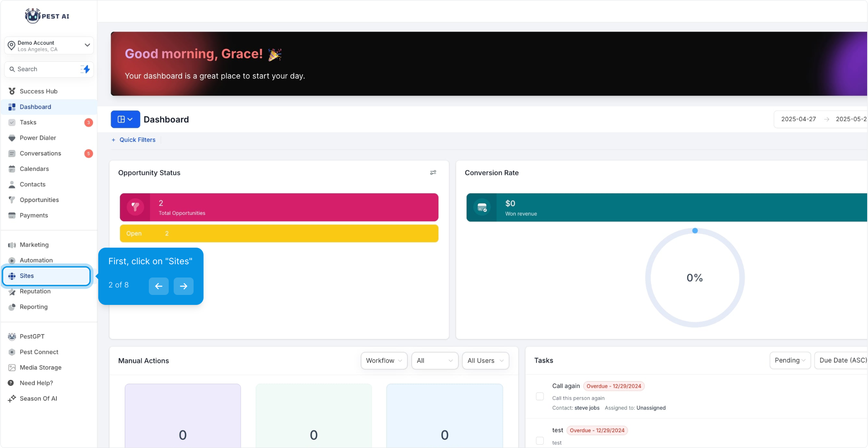Click the 'Overdue - 12/29/2024' tag on test
The height and width of the screenshot is (448, 868).
pyautogui.click(x=597, y=431)
